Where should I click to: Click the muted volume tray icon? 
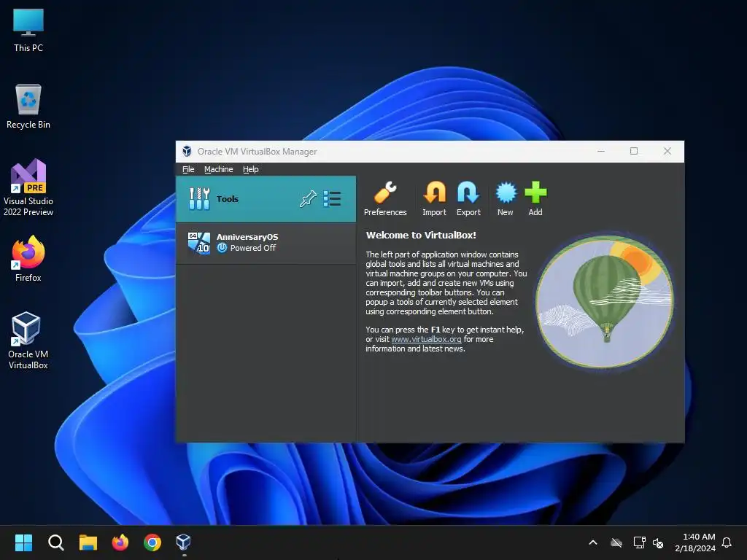pos(658,542)
